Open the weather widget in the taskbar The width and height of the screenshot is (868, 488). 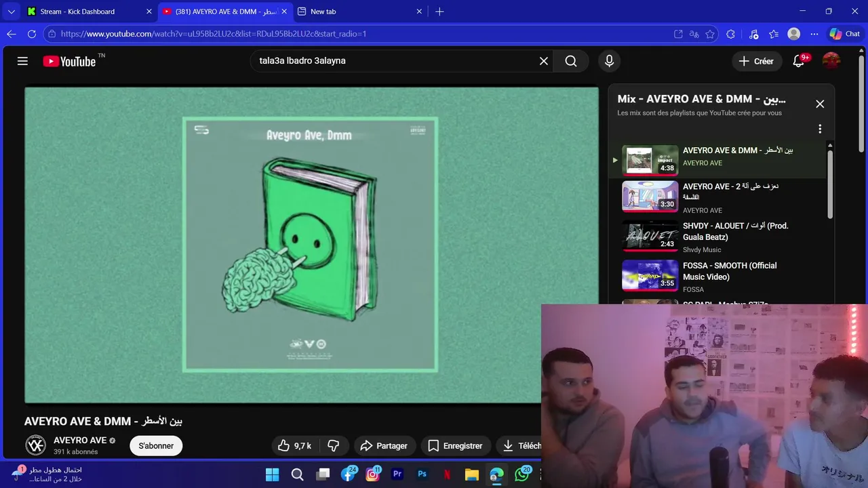tap(47, 474)
